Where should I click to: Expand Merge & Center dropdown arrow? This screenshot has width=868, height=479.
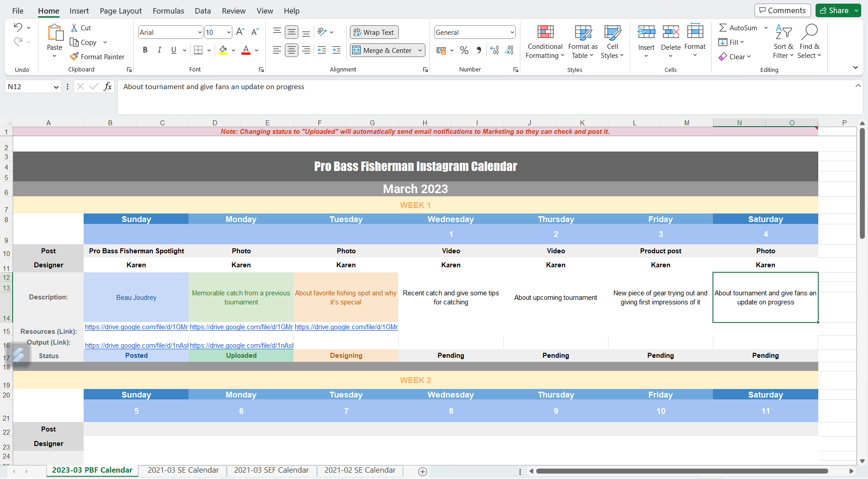pos(420,50)
